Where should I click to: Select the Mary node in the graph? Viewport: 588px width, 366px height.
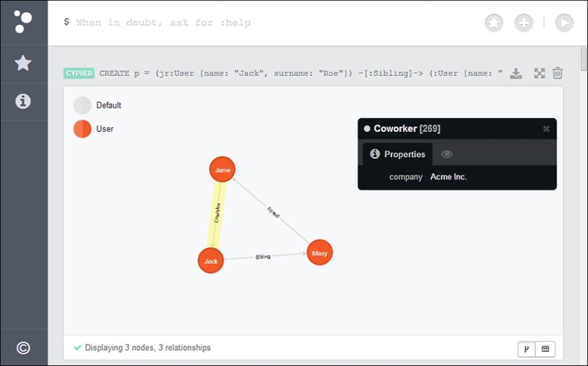[319, 253]
